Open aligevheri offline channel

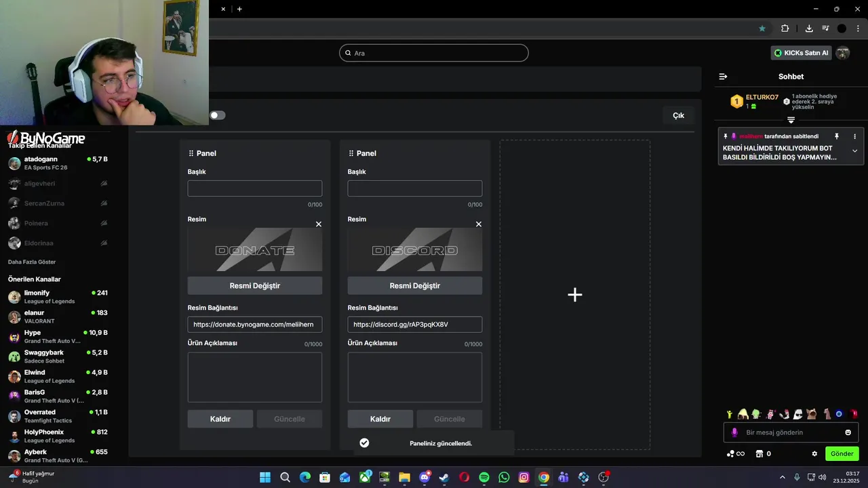(x=58, y=184)
